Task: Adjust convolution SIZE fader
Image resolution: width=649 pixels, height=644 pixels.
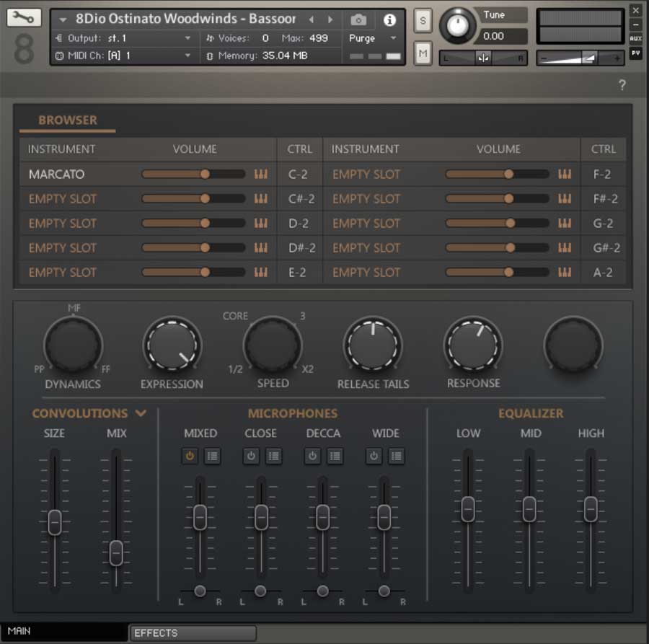Action: 55,522
